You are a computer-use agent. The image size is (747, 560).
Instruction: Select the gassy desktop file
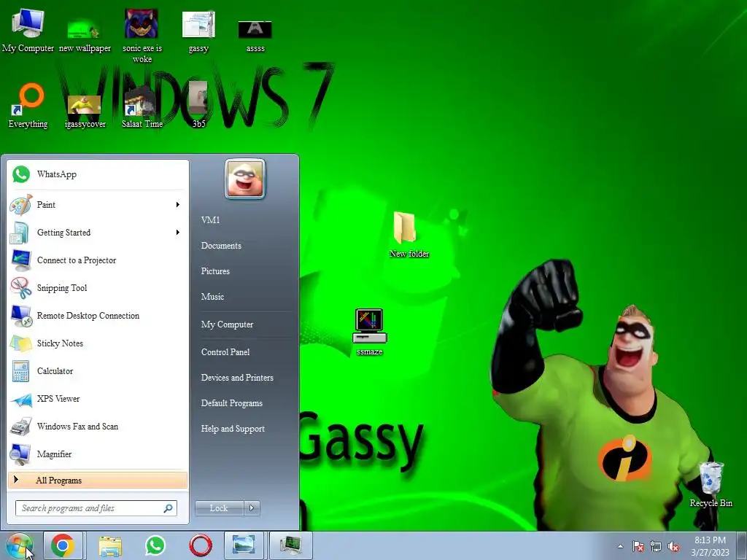click(x=198, y=31)
